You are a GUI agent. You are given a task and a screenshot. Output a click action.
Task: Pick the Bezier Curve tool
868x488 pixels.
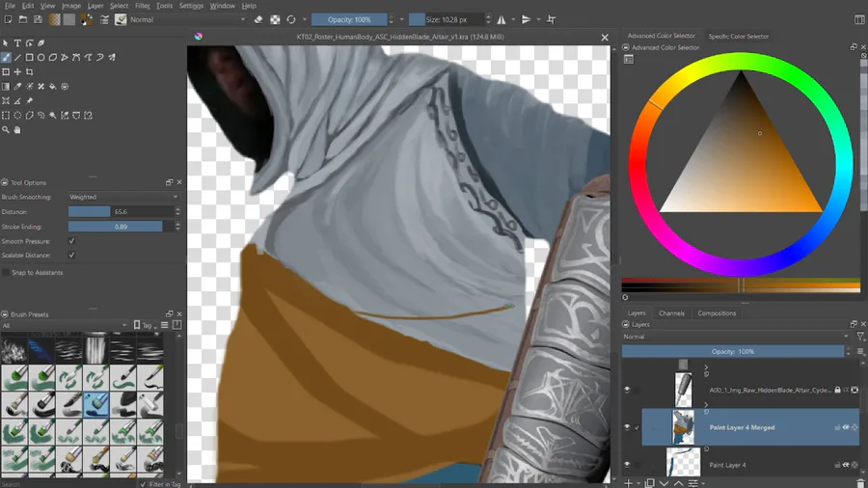[x=76, y=58]
